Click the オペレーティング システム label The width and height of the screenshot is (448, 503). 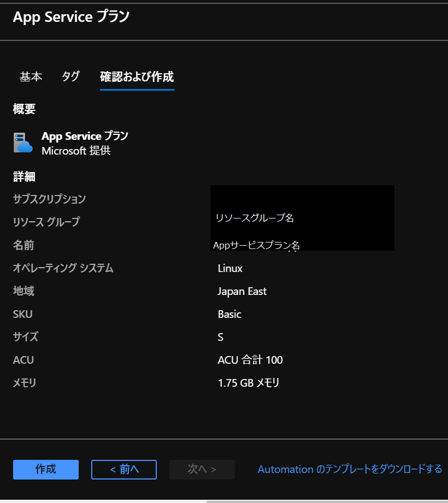[x=63, y=268]
